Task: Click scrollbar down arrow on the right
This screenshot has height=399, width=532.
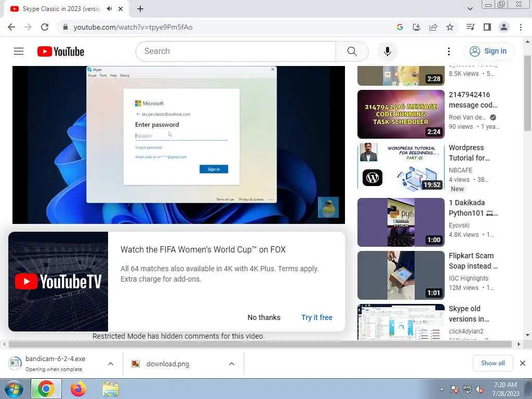Action: click(527, 335)
